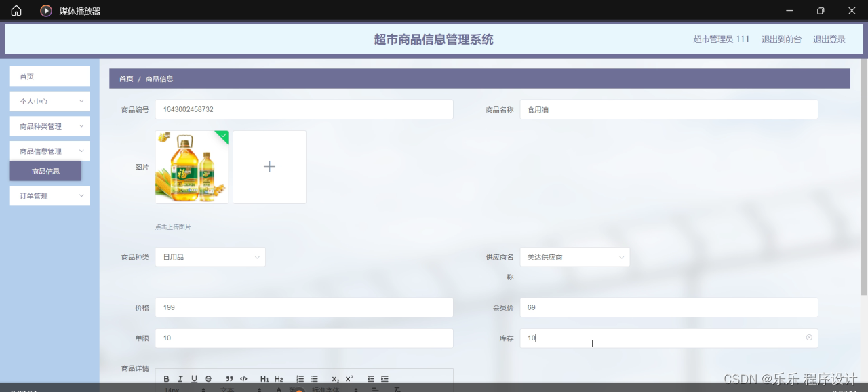Select the ordered list icon

point(300,378)
